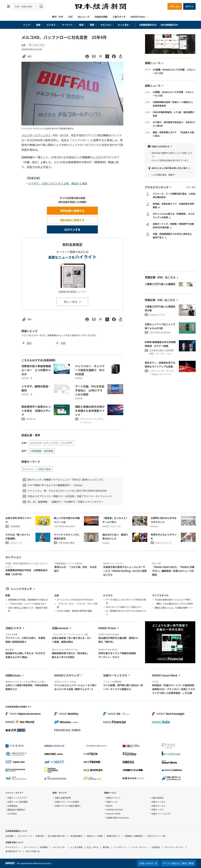Open the LIVE menu item
This screenshot has height=868, width=201.
point(70,17)
